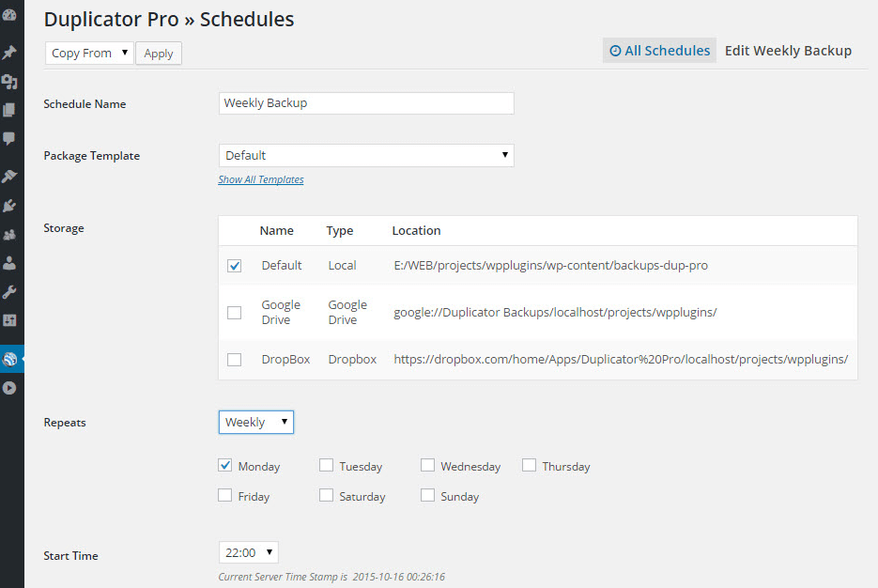The image size is (878, 588).
Task: Click the 'Default' storage name cell
Action: coord(282,266)
